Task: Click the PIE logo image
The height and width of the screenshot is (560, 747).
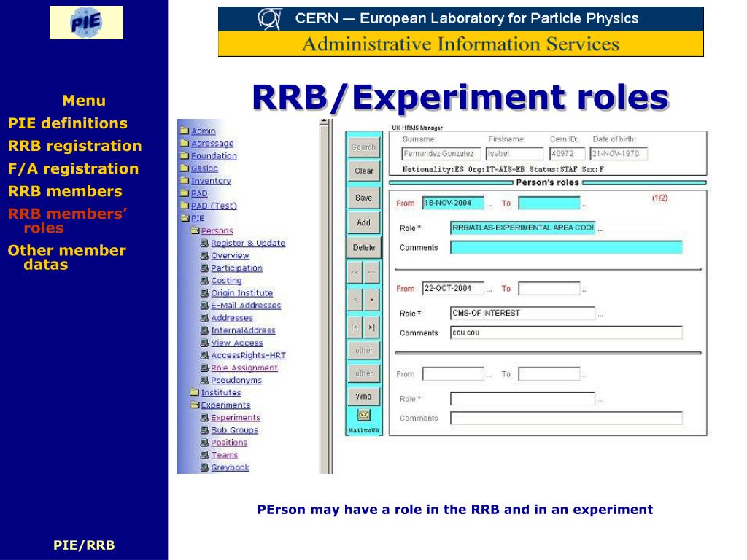Action: pyautogui.click(x=86, y=23)
